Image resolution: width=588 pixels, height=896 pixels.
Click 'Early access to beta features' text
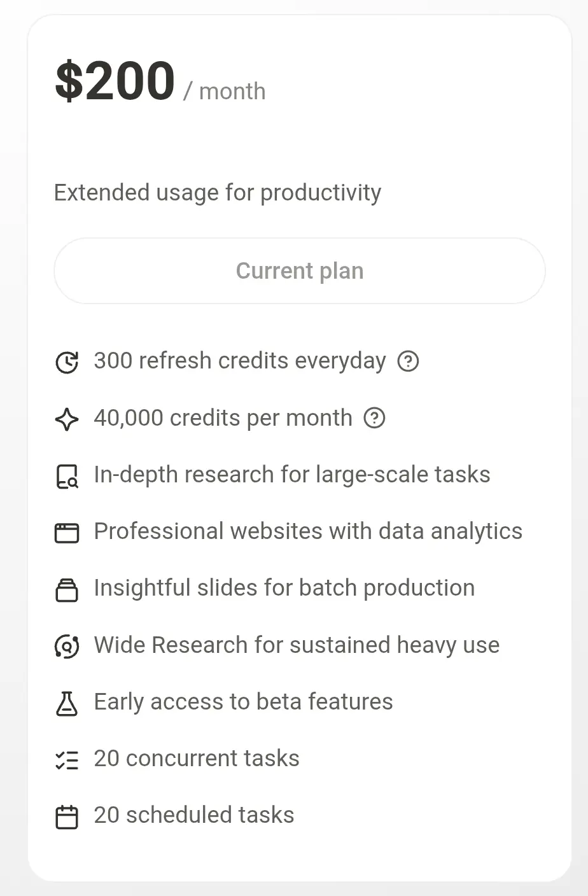click(243, 702)
